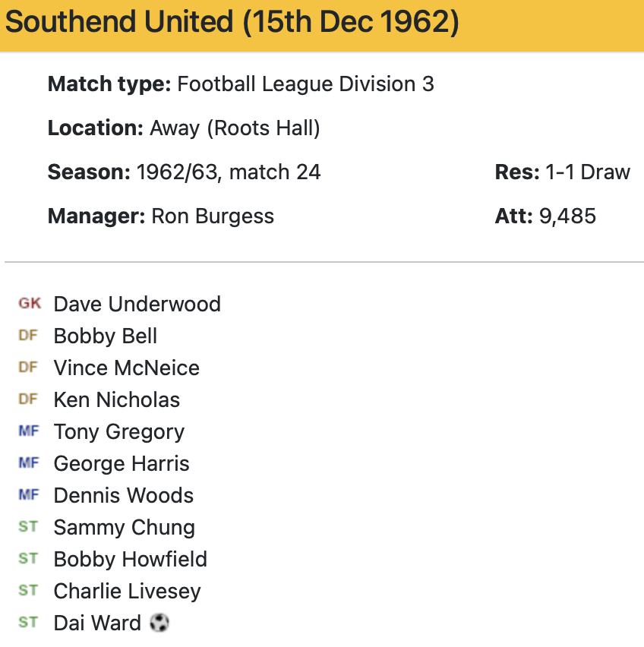Click manager name Ron Burgess

213,216
